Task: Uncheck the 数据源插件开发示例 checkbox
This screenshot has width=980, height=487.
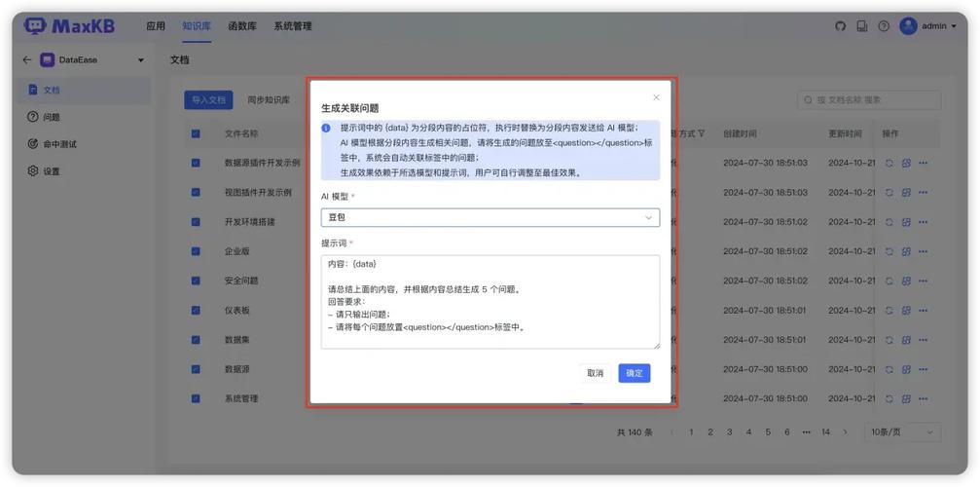Action: [196, 164]
